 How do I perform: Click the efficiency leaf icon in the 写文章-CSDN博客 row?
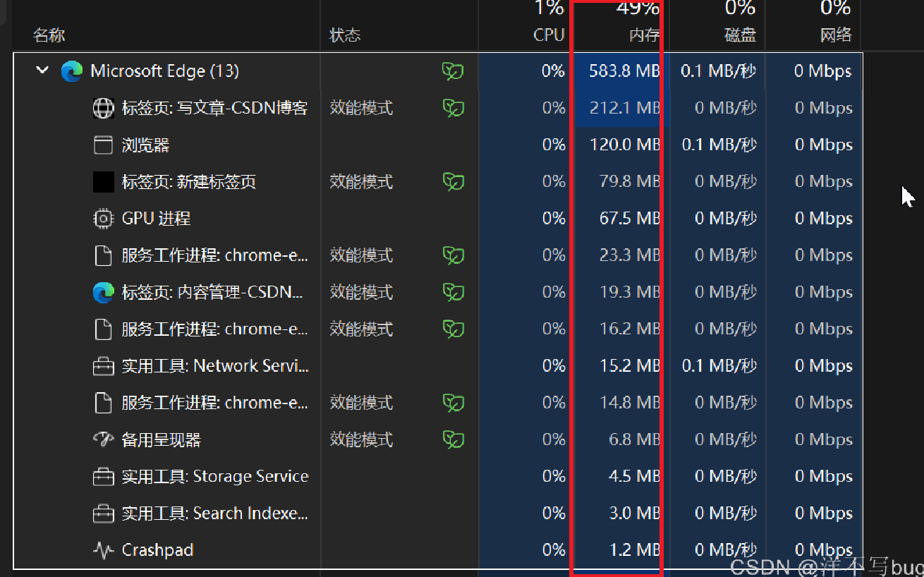[453, 108]
